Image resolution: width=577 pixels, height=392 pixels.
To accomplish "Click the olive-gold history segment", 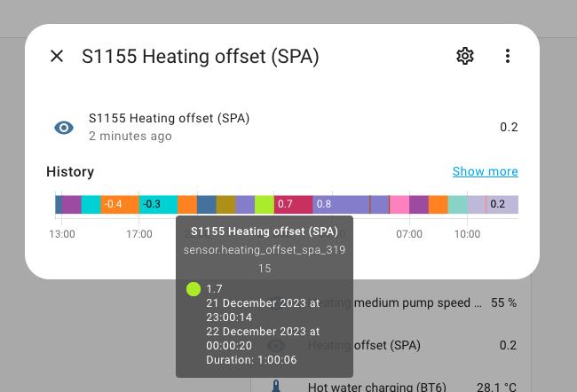I will 226,204.
